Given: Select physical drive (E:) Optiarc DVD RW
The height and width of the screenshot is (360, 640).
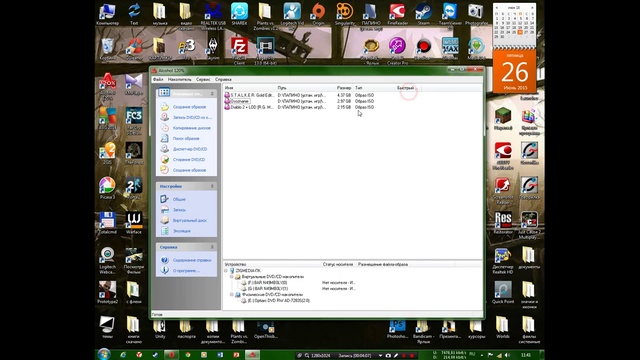Looking at the screenshot, I should (x=278, y=300).
